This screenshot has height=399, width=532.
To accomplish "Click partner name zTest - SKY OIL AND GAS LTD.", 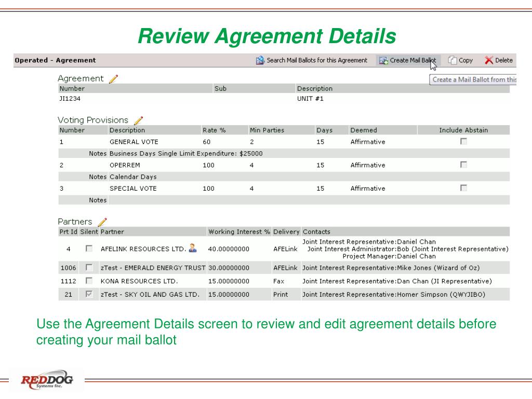I will click(150, 295).
